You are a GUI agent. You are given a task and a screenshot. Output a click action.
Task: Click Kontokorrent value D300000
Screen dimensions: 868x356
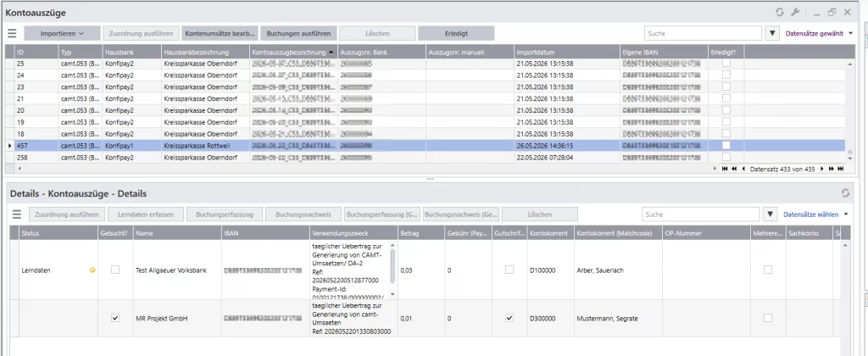pos(542,319)
